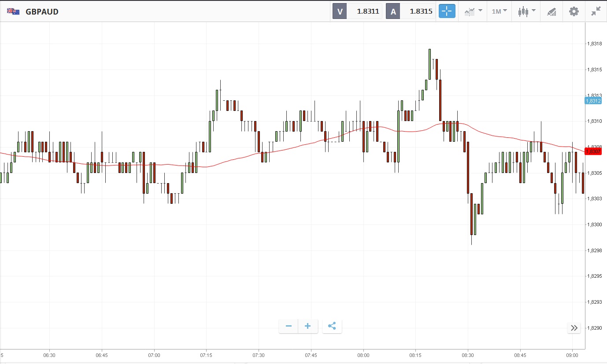
Task: Click the V sell button
Action: [x=340, y=11]
